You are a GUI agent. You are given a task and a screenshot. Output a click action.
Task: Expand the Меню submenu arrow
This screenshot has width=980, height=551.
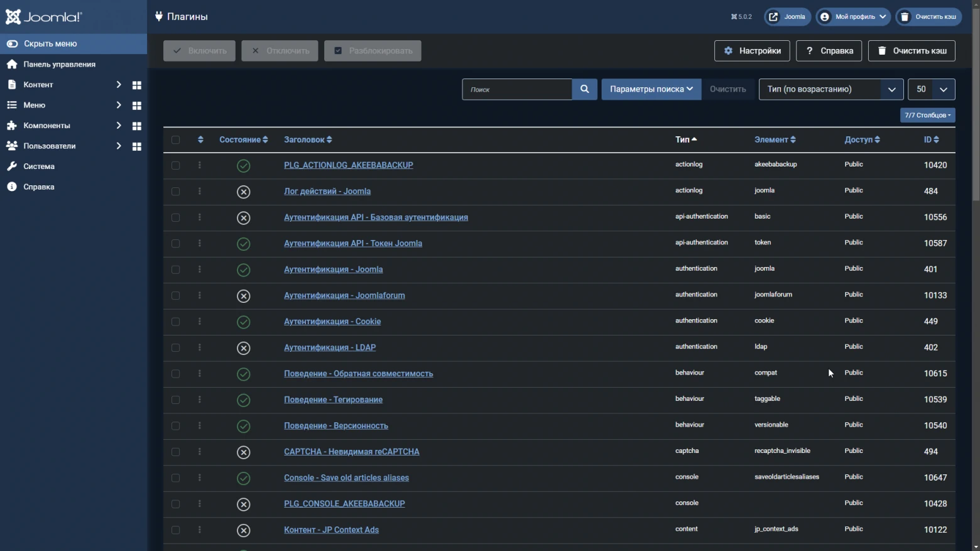pyautogui.click(x=118, y=106)
